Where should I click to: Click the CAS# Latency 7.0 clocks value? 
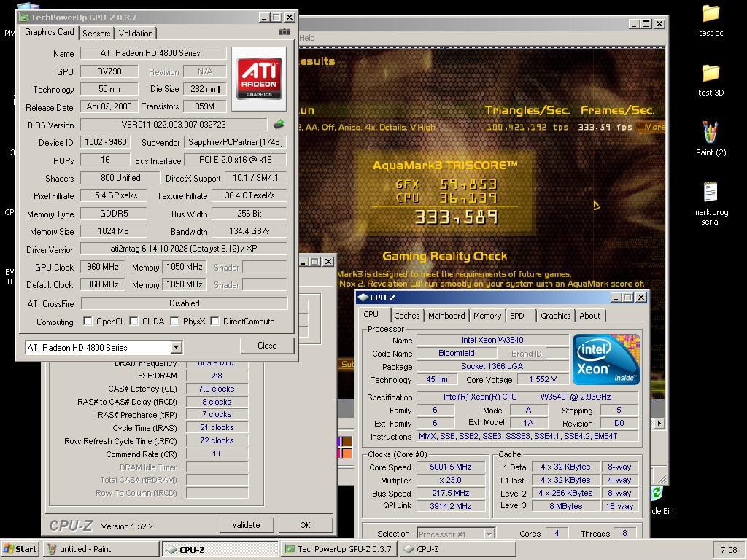click(x=217, y=389)
